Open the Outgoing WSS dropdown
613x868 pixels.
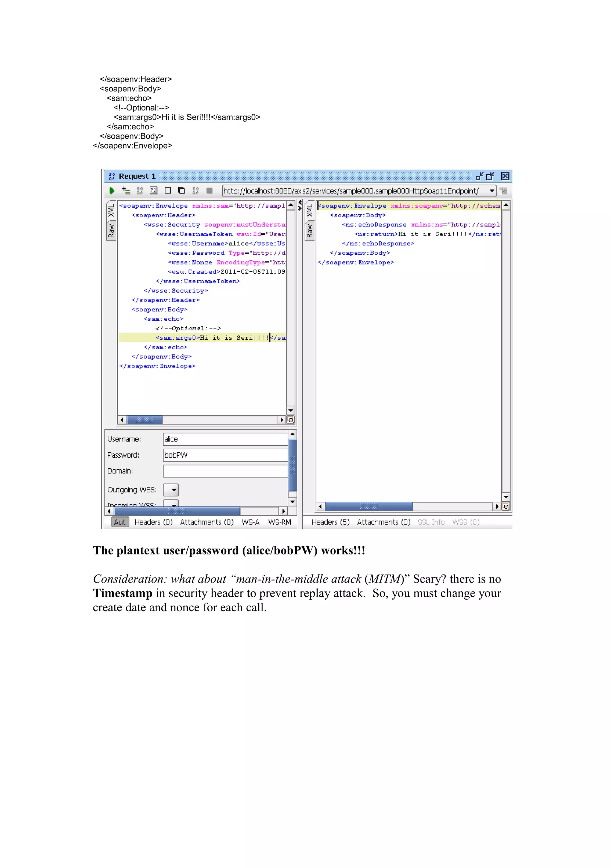point(171,490)
